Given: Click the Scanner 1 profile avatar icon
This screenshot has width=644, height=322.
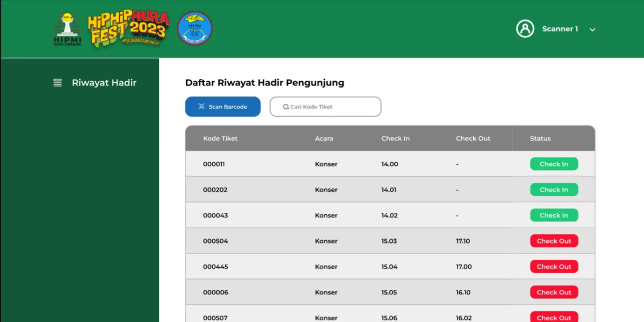Looking at the screenshot, I should [x=525, y=29].
